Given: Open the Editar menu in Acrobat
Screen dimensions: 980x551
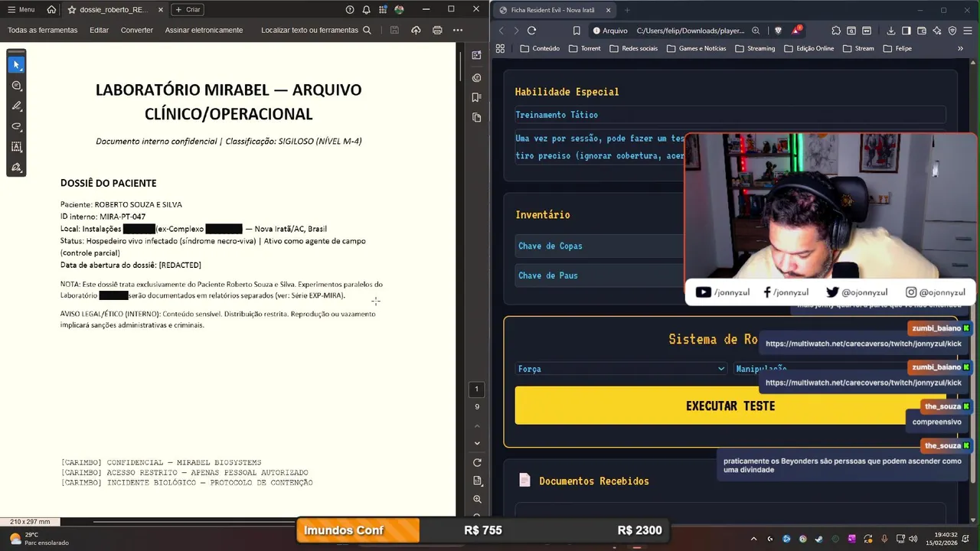Looking at the screenshot, I should (99, 30).
